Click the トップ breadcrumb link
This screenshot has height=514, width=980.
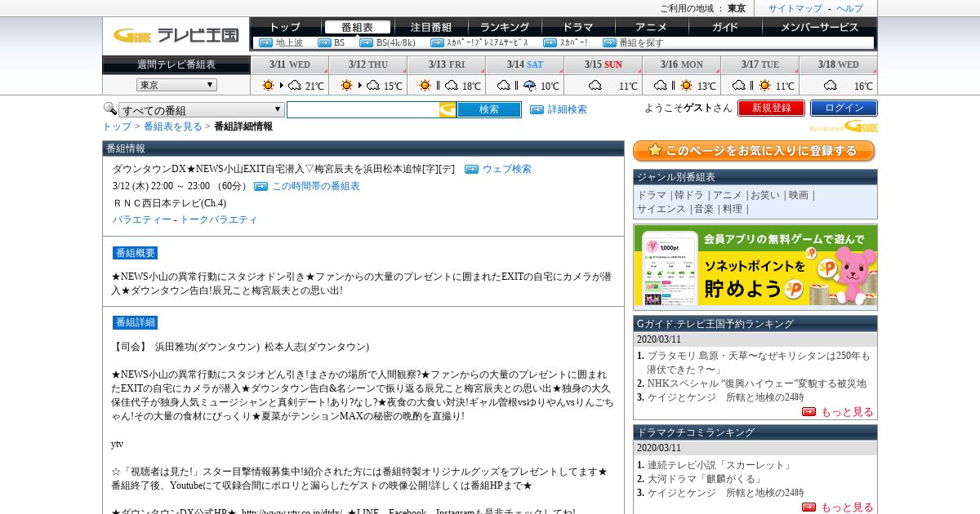pos(117,126)
